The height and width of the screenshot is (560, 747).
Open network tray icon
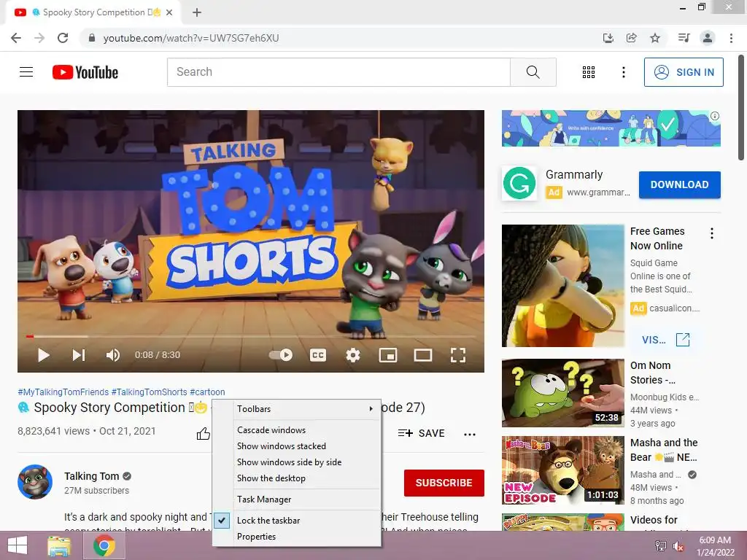pyautogui.click(x=661, y=546)
